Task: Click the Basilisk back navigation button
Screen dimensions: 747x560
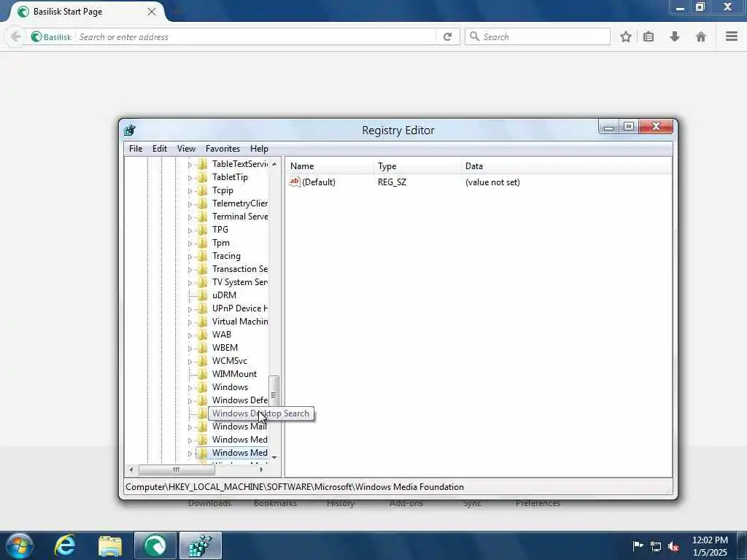Action: coord(15,36)
